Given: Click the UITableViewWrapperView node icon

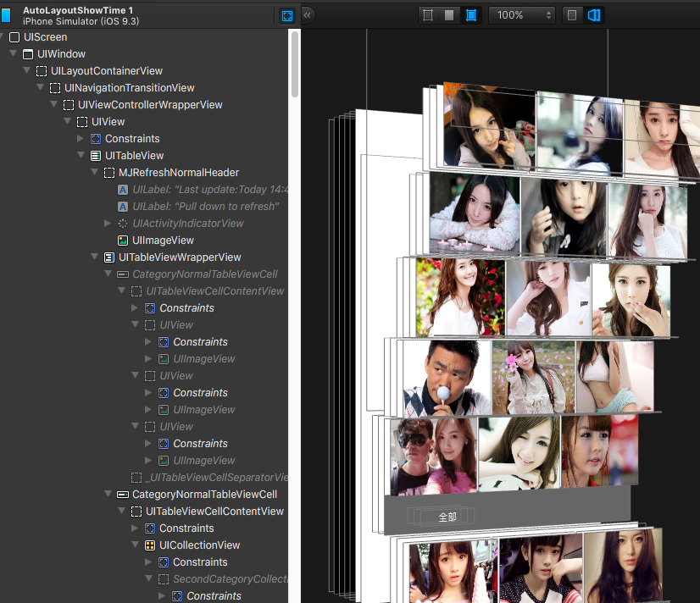Looking at the screenshot, I should pos(109,257).
